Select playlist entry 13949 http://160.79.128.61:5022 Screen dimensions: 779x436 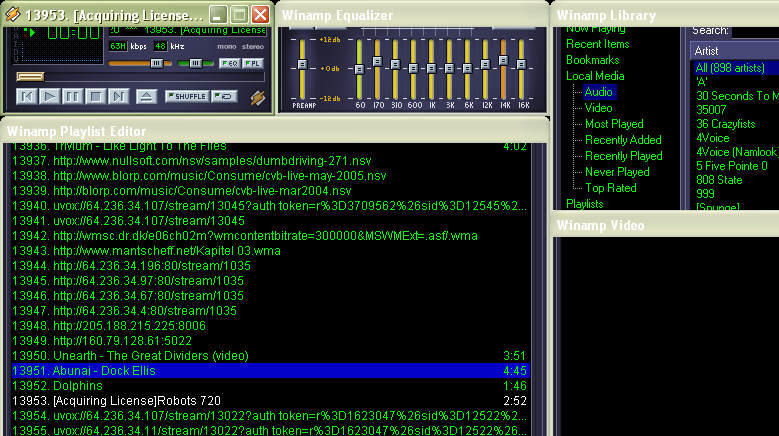[x=270, y=341]
